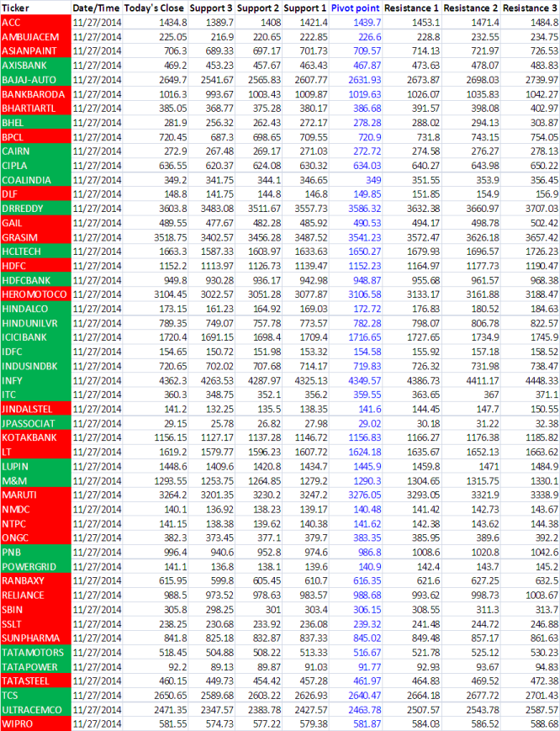This screenshot has height=731, width=560.
Task: Click the HEROMOTOCO ticker cell
Action: (35, 294)
